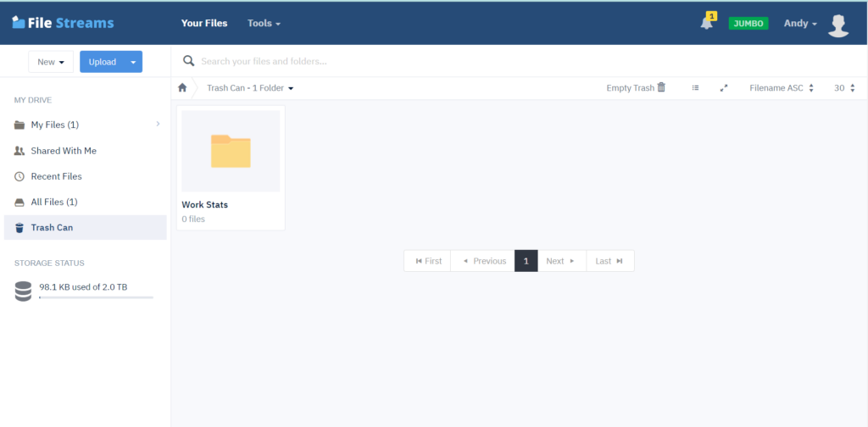Go to Next page
This screenshot has width=868, height=427.
coord(559,261)
